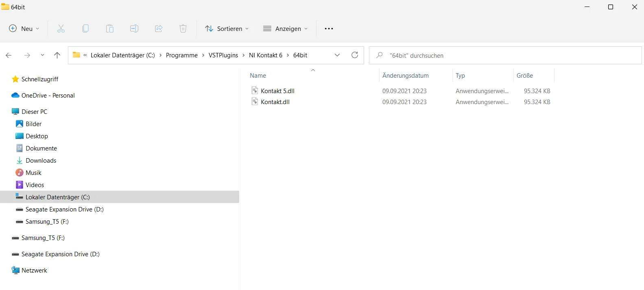Open the three-dots more options menu
644x290 pixels.
point(329,28)
